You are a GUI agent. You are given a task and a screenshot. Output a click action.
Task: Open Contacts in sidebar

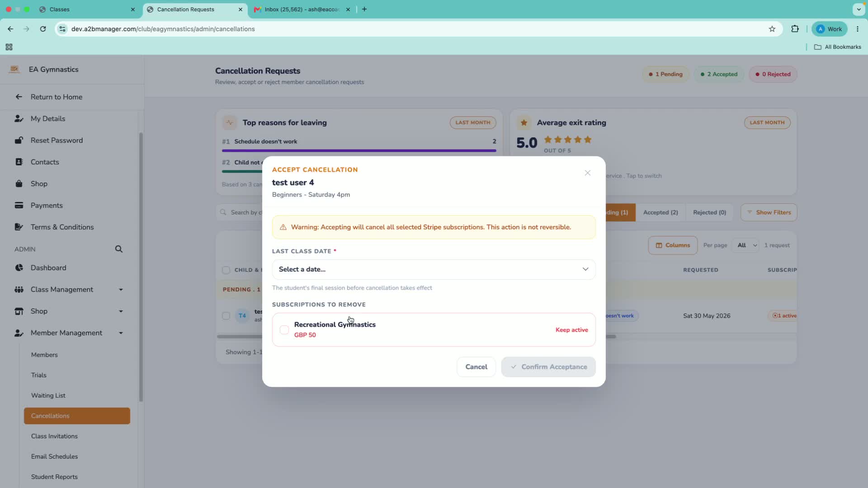click(x=45, y=162)
